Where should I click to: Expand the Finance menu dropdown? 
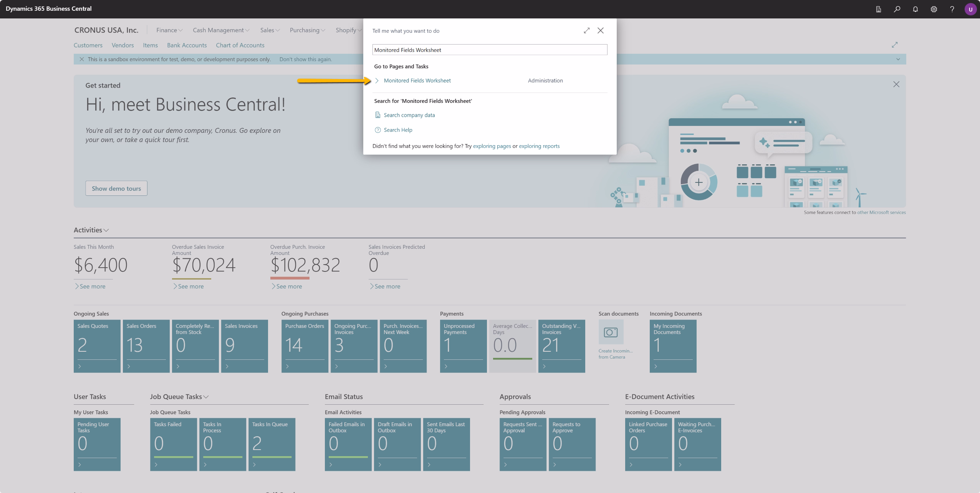(x=169, y=30)
